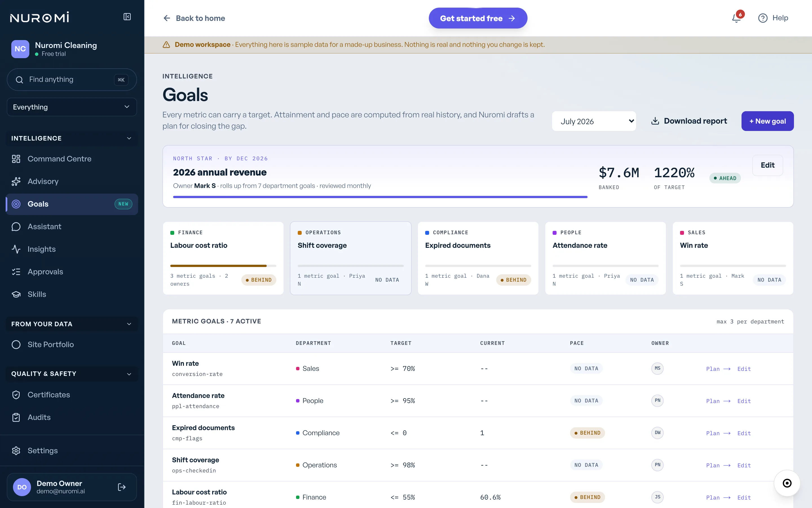Collapse the sidebar panel icon
The height and width of the screenshot is (508, 812).
(127, 17)
